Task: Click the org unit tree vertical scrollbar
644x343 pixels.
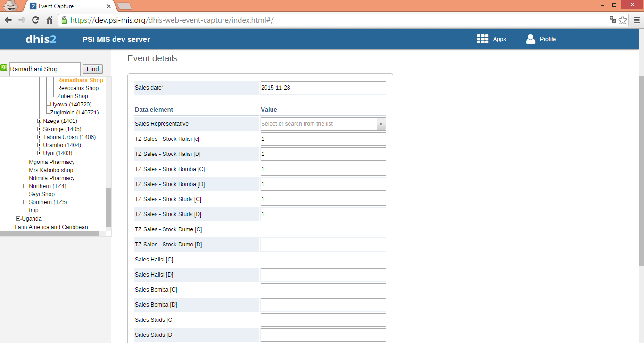Action: point(109,207)
